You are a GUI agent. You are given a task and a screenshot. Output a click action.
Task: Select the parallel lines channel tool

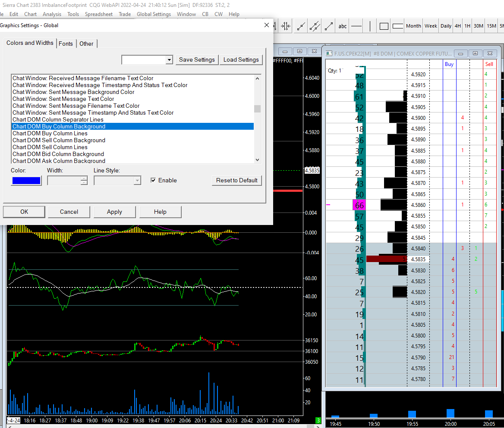[315, 26]
